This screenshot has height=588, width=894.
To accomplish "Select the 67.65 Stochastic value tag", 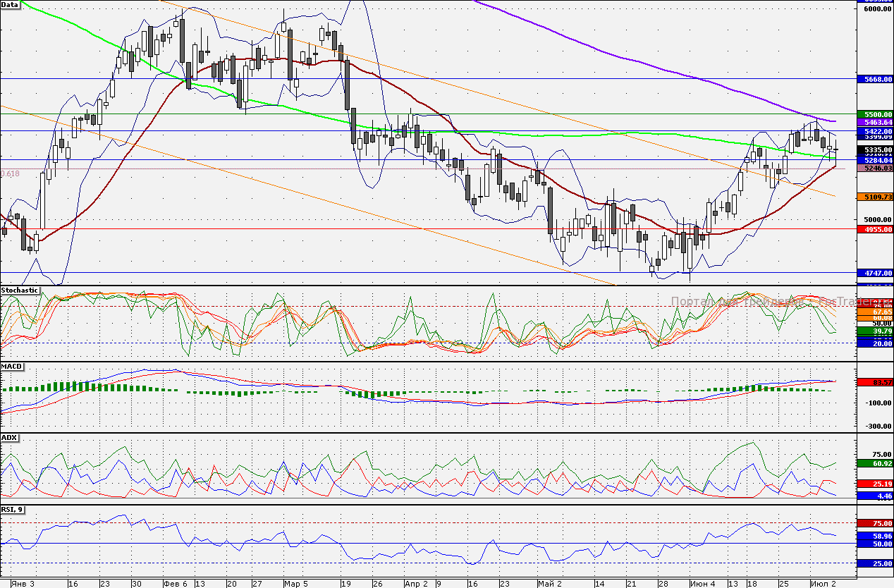I will (875, 311).
